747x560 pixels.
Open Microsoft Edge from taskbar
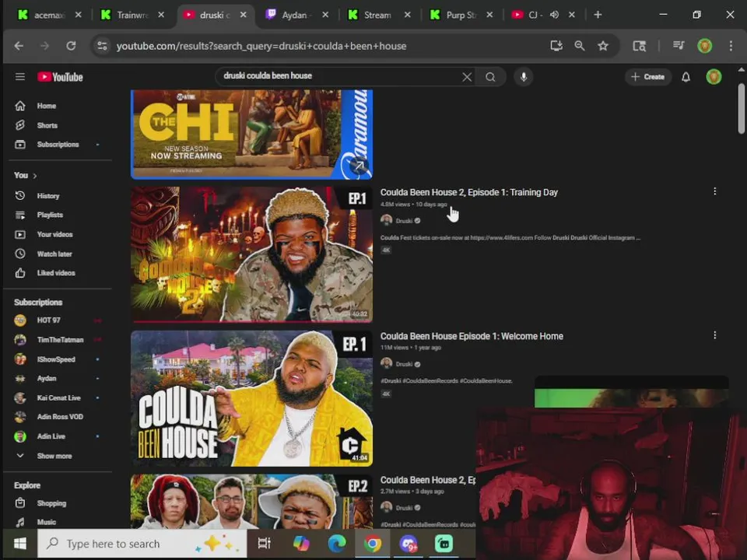coord(337,544)
